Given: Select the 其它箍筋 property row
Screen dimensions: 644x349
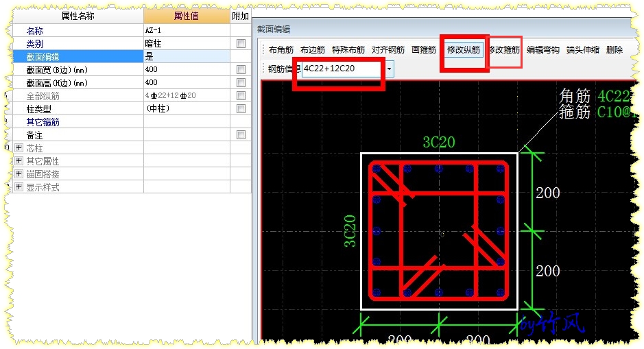Looking at the screenshot, I should (x=78, y=122).
